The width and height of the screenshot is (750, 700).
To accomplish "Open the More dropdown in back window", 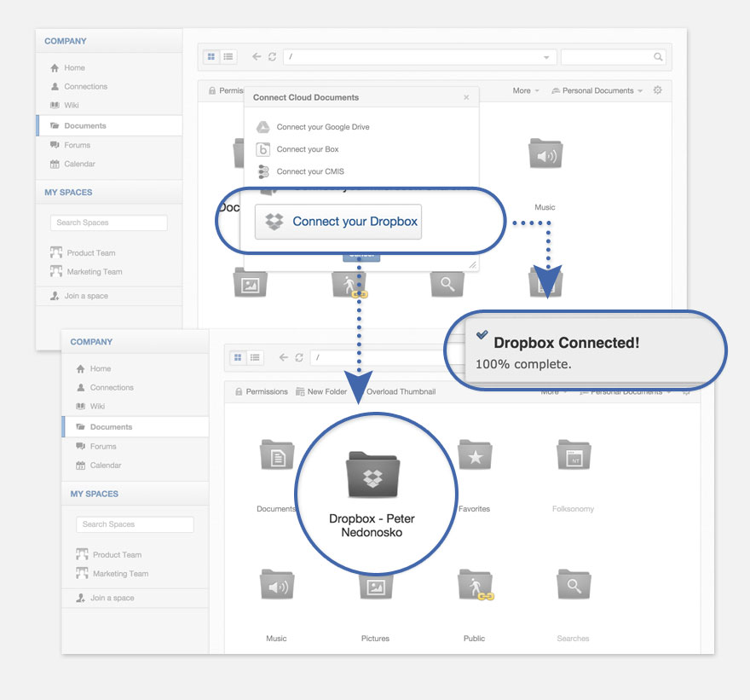I will (526, 90).
